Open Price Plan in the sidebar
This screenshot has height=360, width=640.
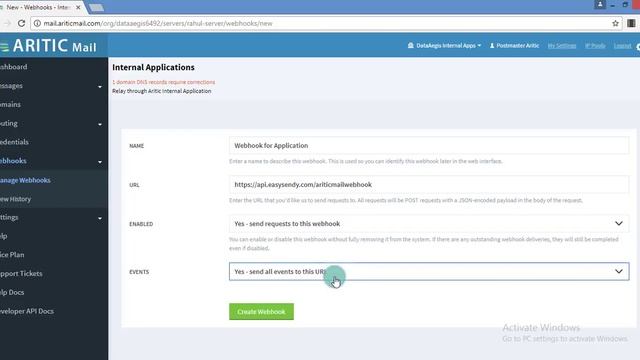click(x=12, y=255)
